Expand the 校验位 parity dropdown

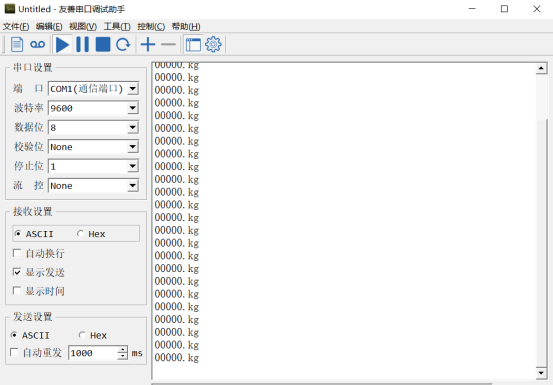point(133,147)
